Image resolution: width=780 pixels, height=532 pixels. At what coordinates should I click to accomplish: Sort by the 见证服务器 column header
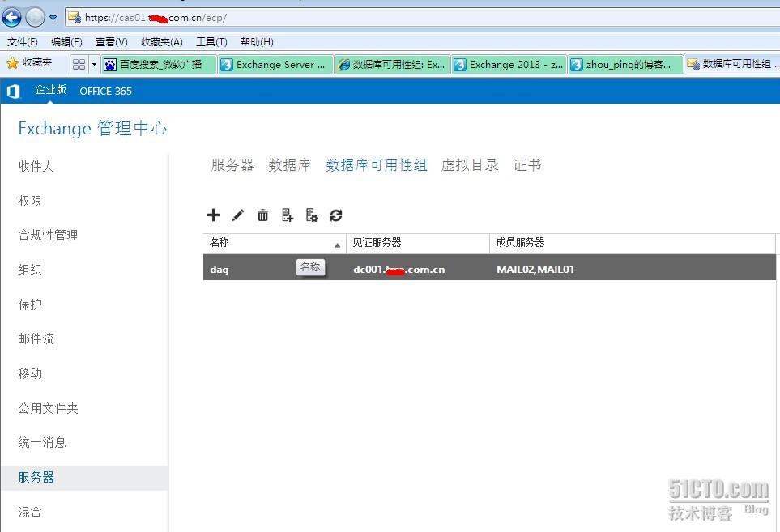[418, 243]
